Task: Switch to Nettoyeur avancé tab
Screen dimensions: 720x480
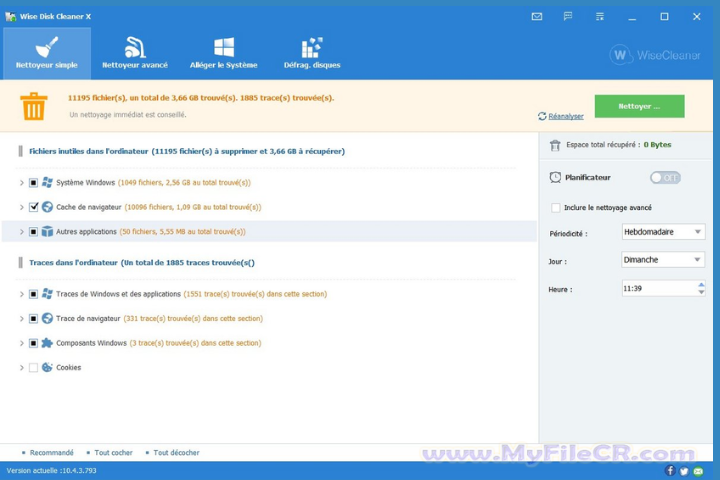Action: click(x=135, y=53)
